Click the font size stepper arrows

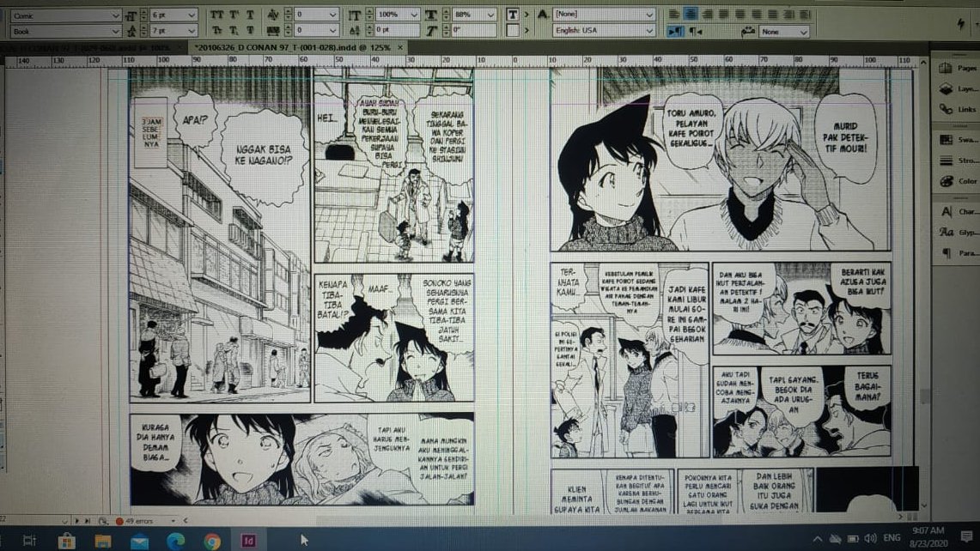(144, 15)
